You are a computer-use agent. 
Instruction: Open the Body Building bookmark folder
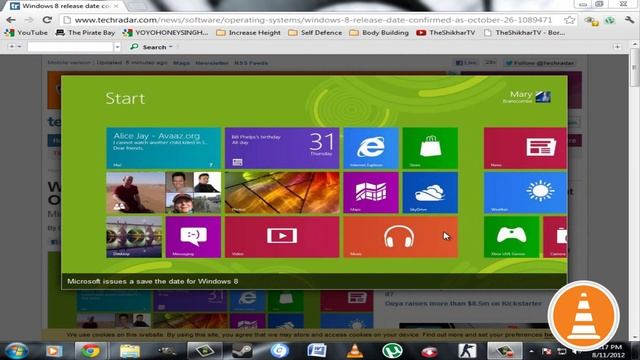[x=379, y=33]
